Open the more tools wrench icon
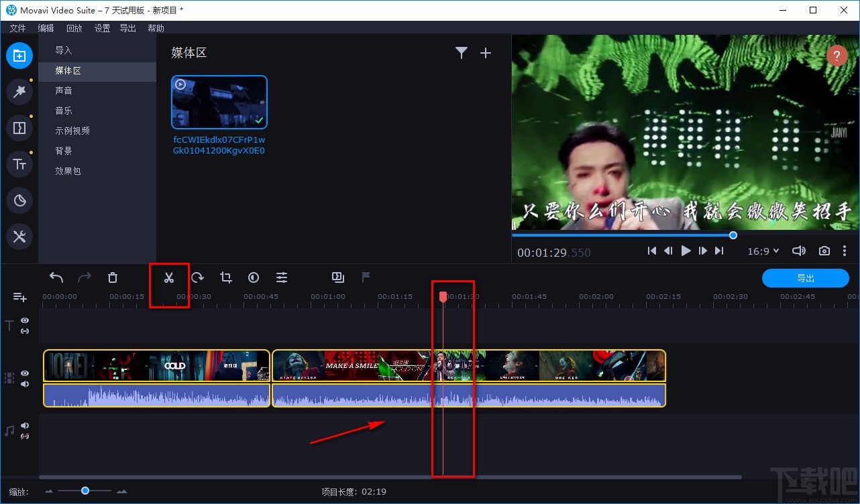The width and height of the screenshot is (860, 504). click(19, 236)
